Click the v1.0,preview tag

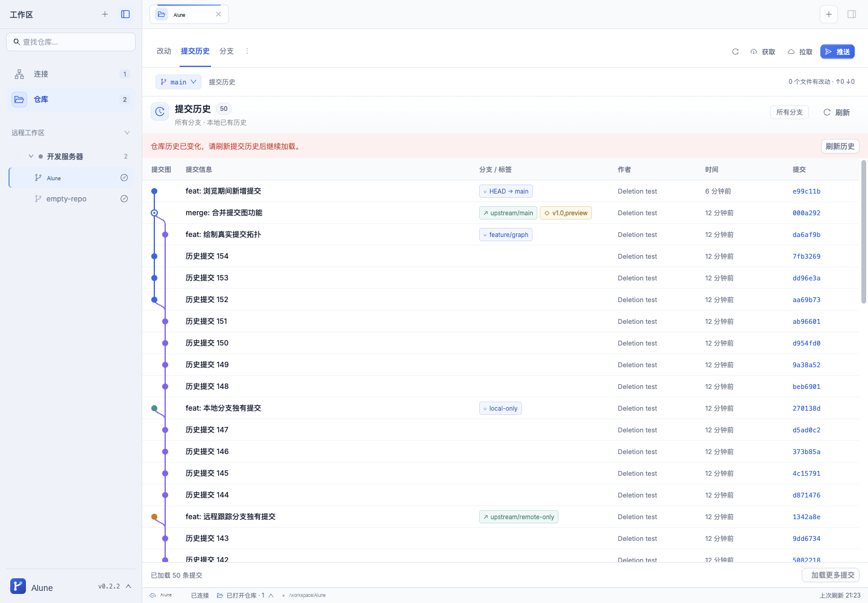point(566,213)
